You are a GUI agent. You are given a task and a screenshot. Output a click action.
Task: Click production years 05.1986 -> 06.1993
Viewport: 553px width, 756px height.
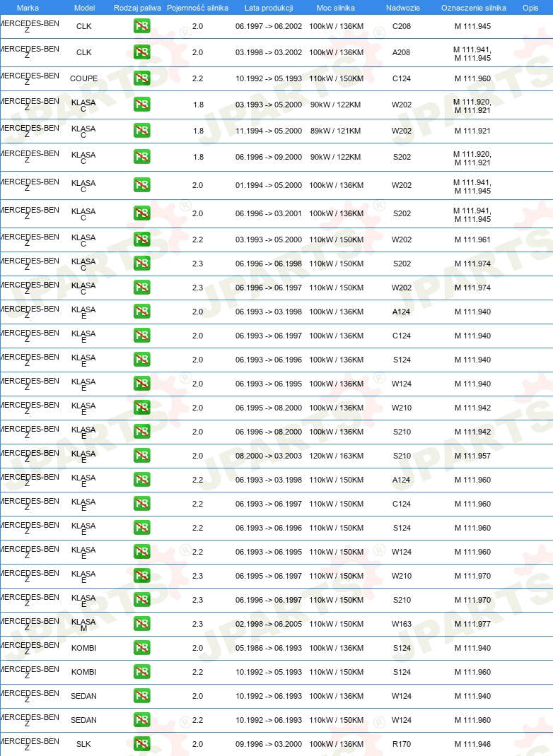(269, 648)
